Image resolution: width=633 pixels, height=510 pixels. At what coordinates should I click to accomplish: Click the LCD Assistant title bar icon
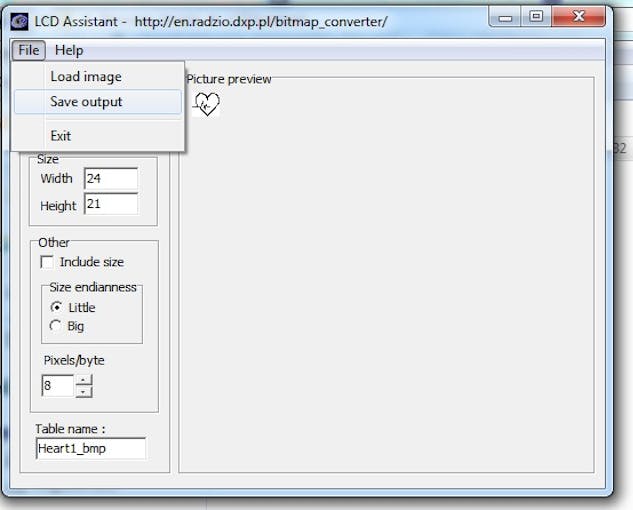[x=19, y=21]
